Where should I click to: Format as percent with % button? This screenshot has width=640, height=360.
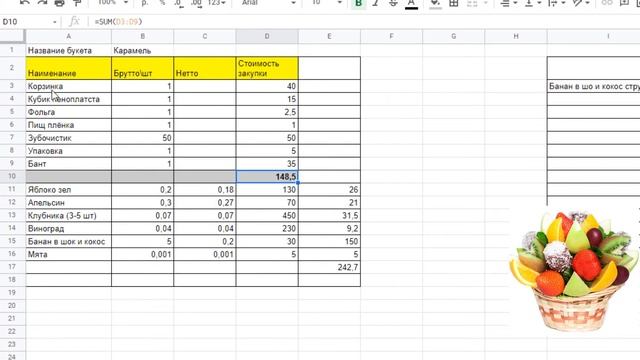coord(162,2)
